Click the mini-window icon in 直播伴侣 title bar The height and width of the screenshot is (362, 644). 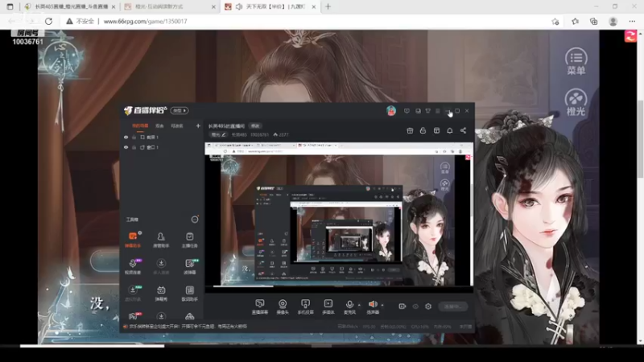point(418,111)
